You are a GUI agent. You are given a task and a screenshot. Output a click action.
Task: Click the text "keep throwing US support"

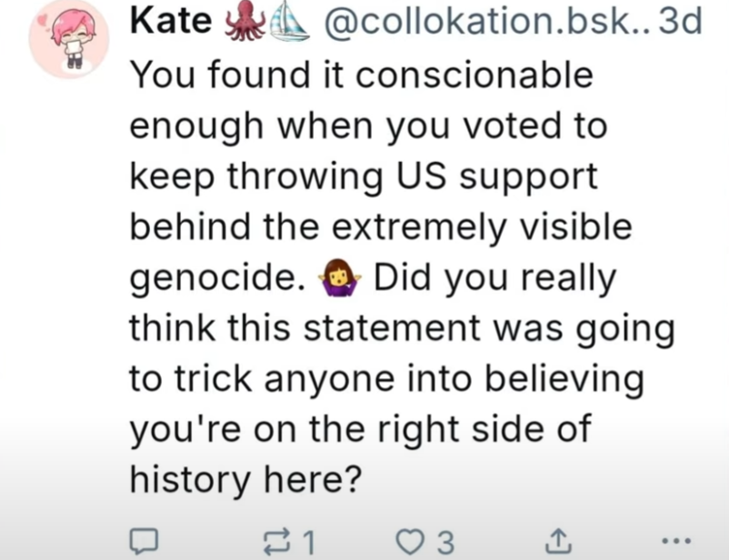point(364,176)
